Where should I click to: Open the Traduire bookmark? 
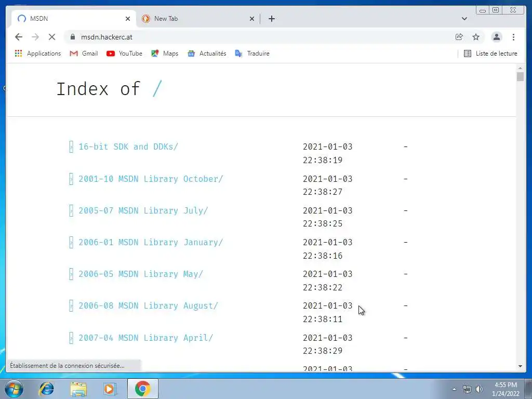pos(252,54)
